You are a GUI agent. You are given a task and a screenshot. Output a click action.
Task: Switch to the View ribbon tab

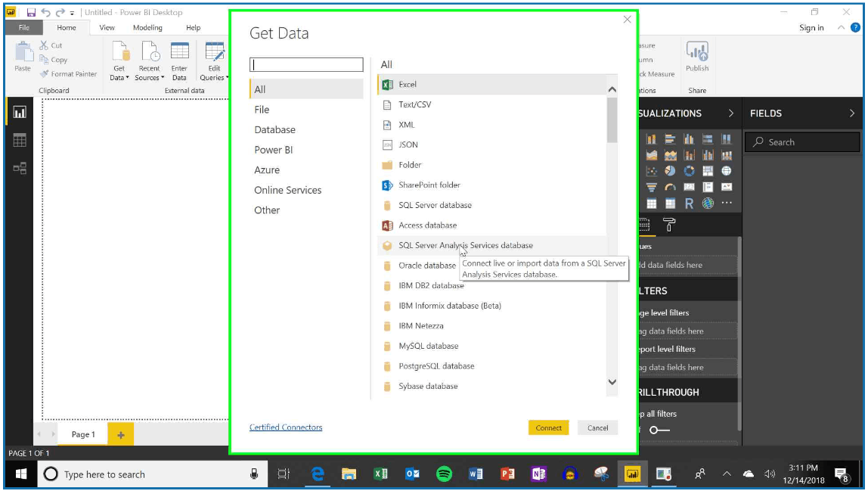pos(107,28)
